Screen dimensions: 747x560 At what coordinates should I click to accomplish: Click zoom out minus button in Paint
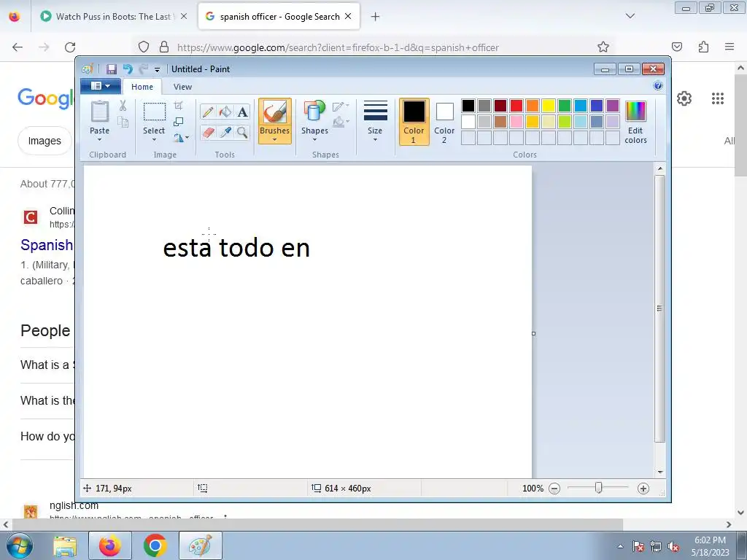point(554,488)
